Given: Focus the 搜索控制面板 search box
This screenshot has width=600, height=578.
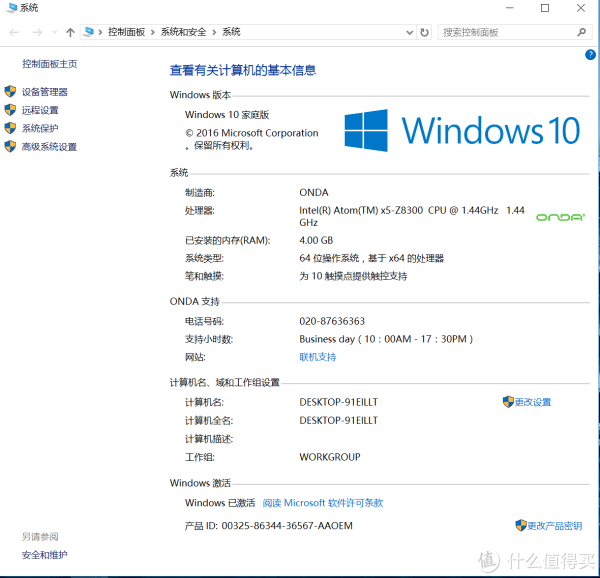Looking at the screenshot, I should click(515, 32).
